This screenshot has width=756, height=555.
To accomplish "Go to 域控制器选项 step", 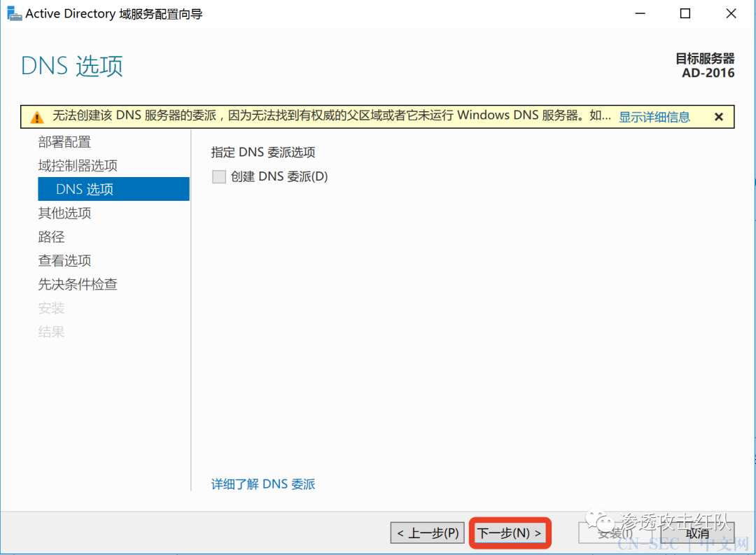I will click(78, 165).
